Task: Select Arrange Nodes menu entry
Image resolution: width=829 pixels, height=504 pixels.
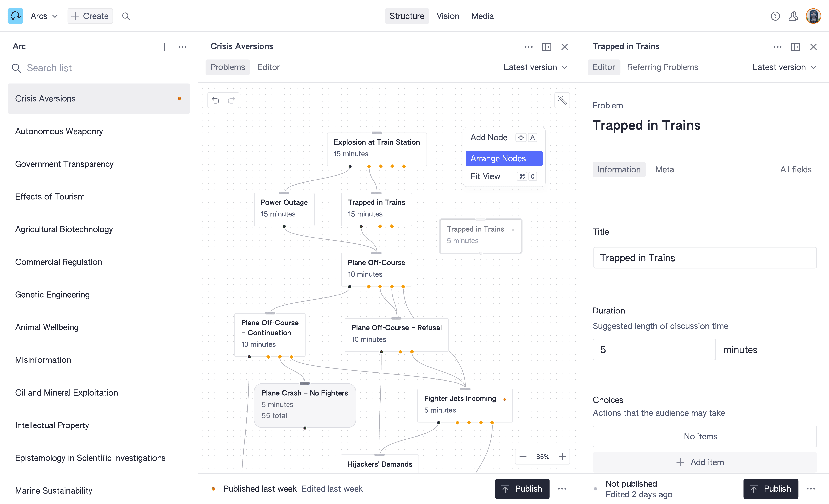Action: (504, 158)
